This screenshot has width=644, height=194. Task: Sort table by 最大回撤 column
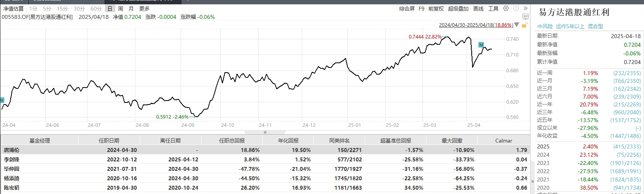[452, 141]
